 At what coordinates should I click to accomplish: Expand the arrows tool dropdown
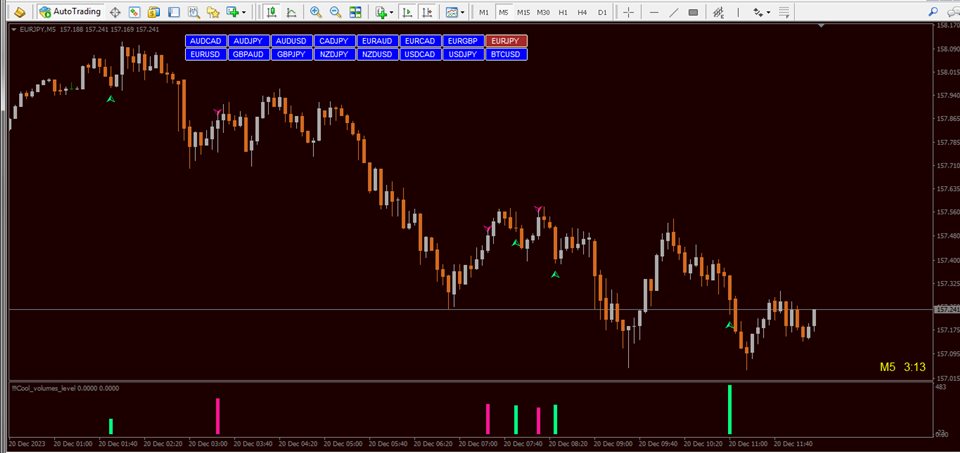click(768, 12)
